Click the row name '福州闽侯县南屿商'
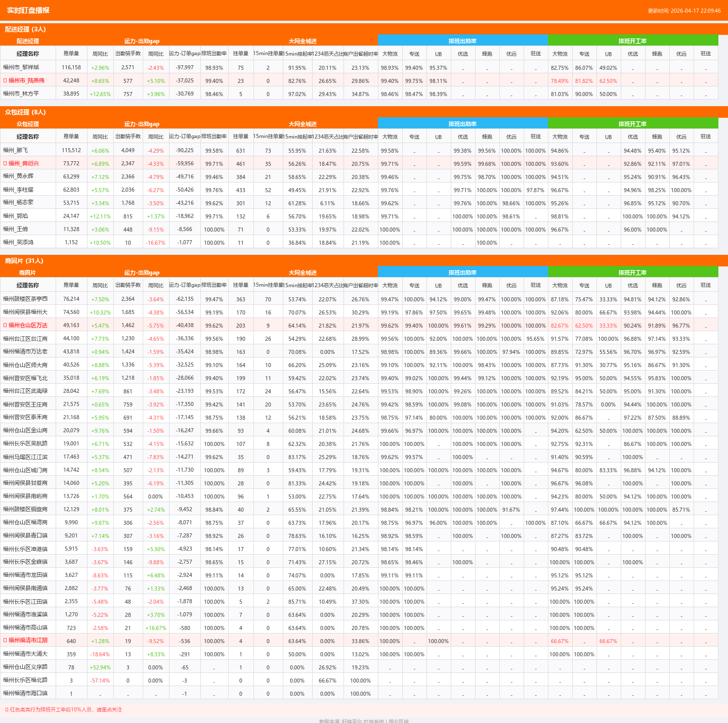The width and height of the screenshot is (728, 723). coord(25,496)
